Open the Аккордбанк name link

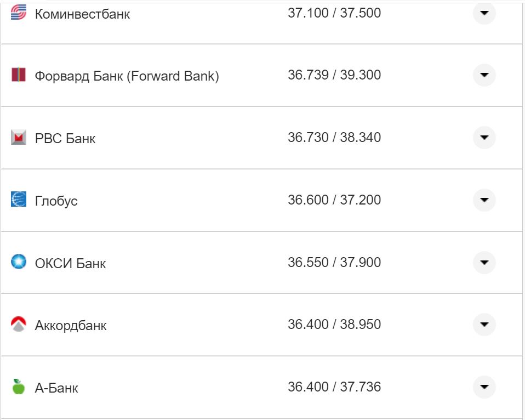pyautogui.click(x=71, y=326)
